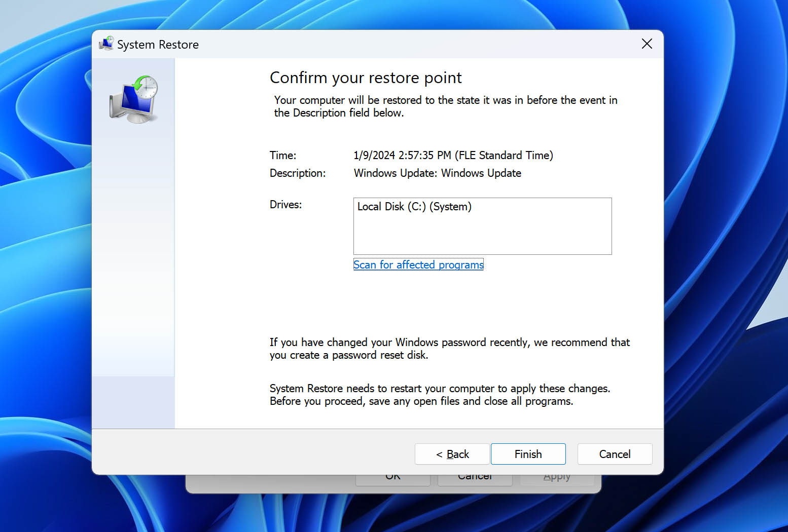Click OK in the background dialog
The width and height of the screenshot is (788, 532).
click(393, 479)
